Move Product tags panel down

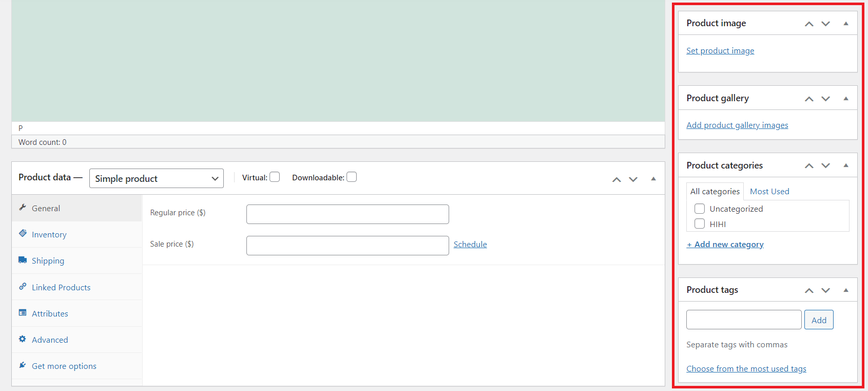click(x=825, y=290)
